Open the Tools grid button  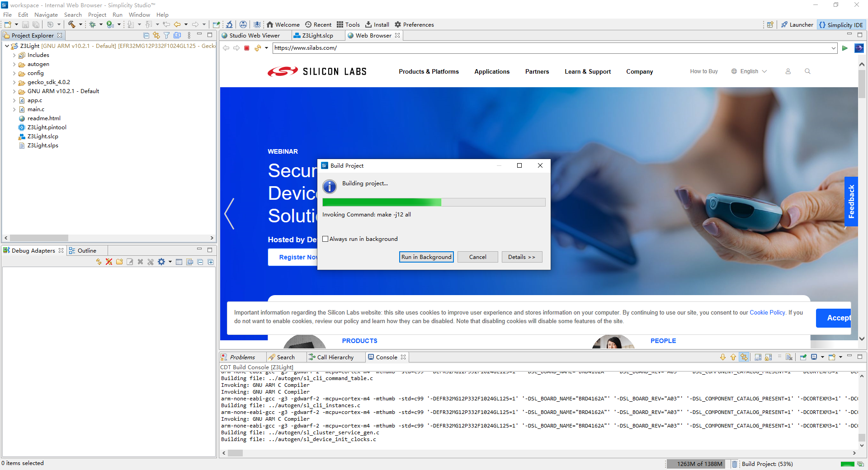(348, 24)
